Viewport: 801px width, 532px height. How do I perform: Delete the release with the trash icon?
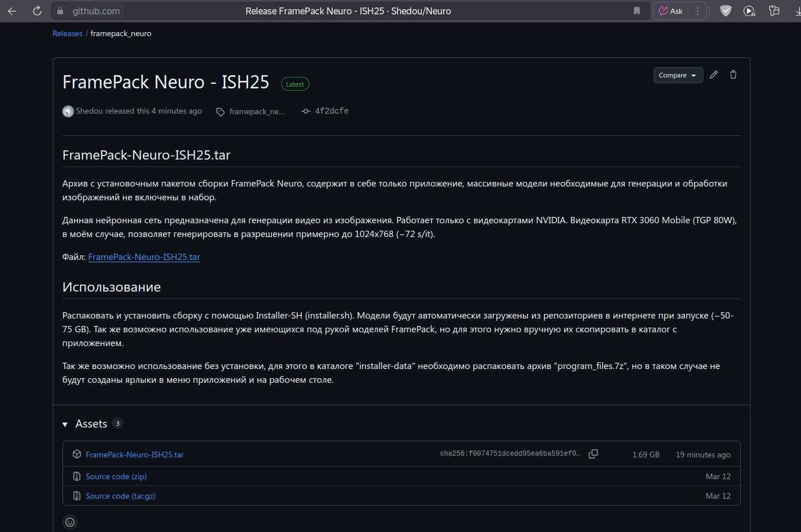(x=733, y=75)
